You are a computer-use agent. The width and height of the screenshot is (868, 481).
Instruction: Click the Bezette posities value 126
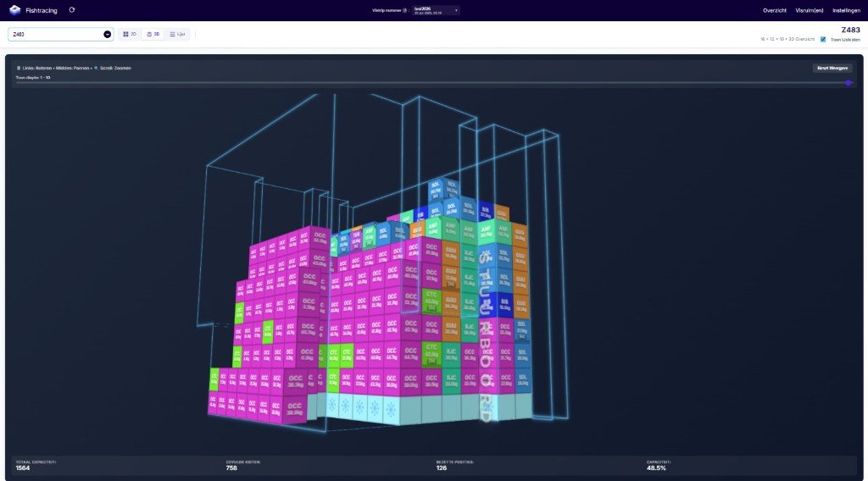click(441, 467)
